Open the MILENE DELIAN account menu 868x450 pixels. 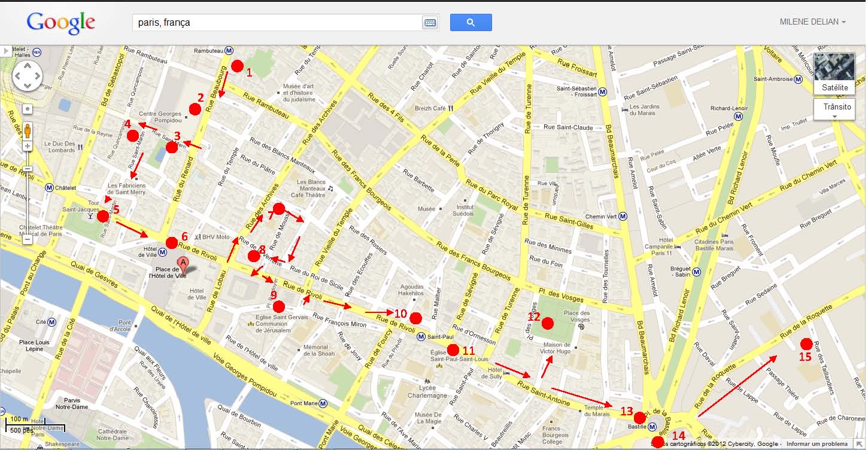click(812, 22)
